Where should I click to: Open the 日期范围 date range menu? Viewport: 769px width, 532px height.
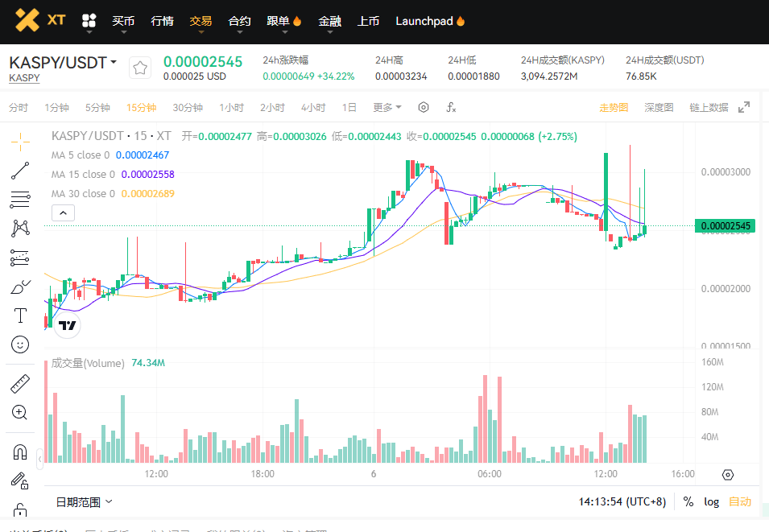tap(84, 501)
